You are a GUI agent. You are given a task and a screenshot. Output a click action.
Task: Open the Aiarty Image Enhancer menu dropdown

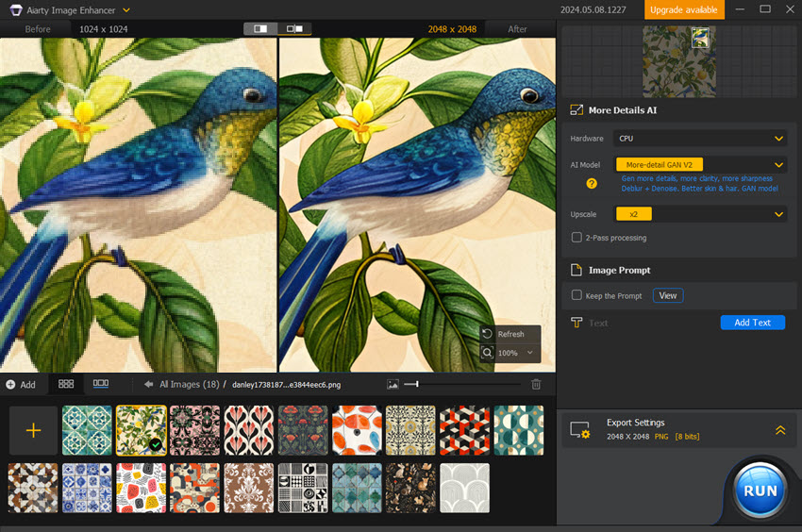click(x=126, y=10)
